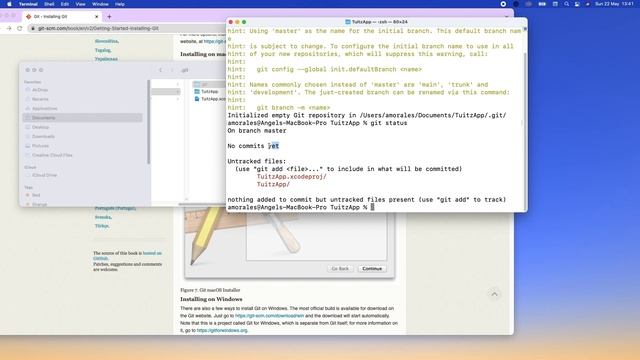The height and width of the screenshot is (360, 640).
Task: Click the Finder back chevron
Action: [160, 70]
